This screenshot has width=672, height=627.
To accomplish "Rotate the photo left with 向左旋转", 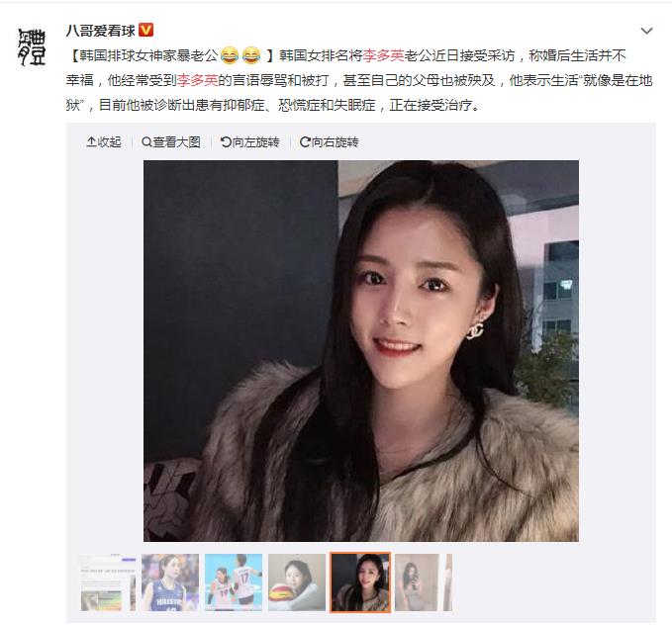I will (x=249, y=141).
